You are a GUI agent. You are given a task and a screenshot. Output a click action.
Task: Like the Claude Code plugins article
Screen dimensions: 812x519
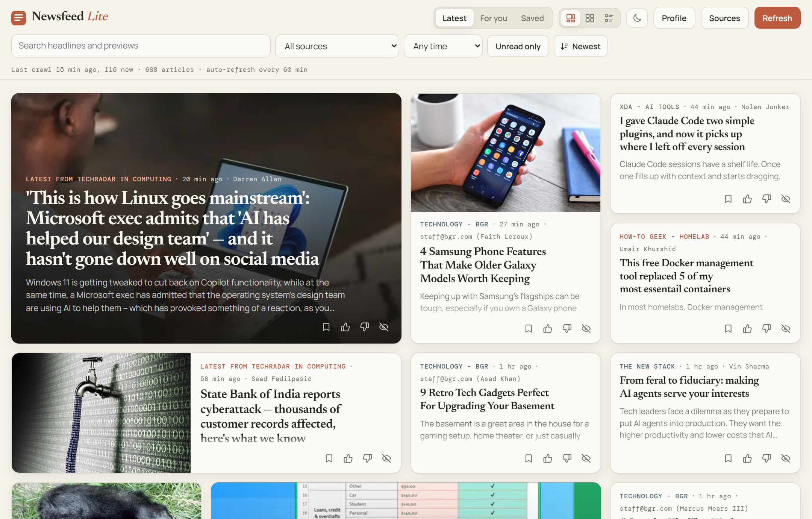pos(747,199)
